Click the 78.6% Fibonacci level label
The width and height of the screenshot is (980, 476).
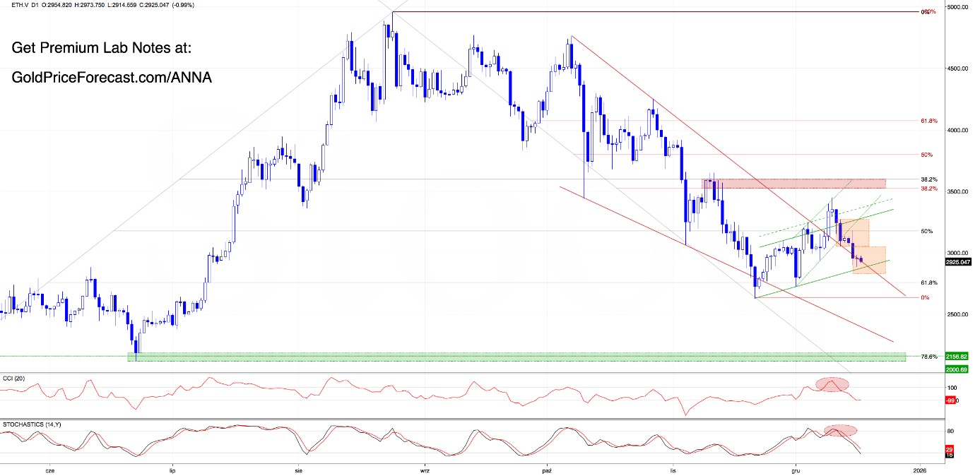[x=928, y=357]
